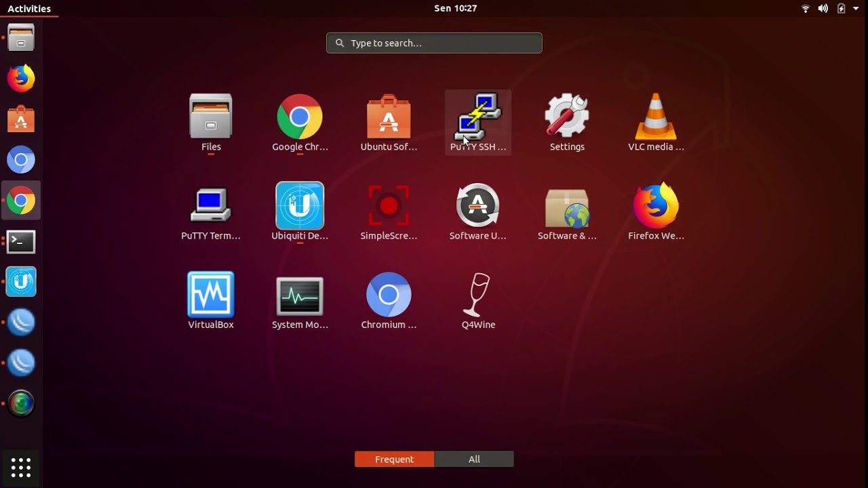Open Terminal from the dock

[x=21, y=241]
